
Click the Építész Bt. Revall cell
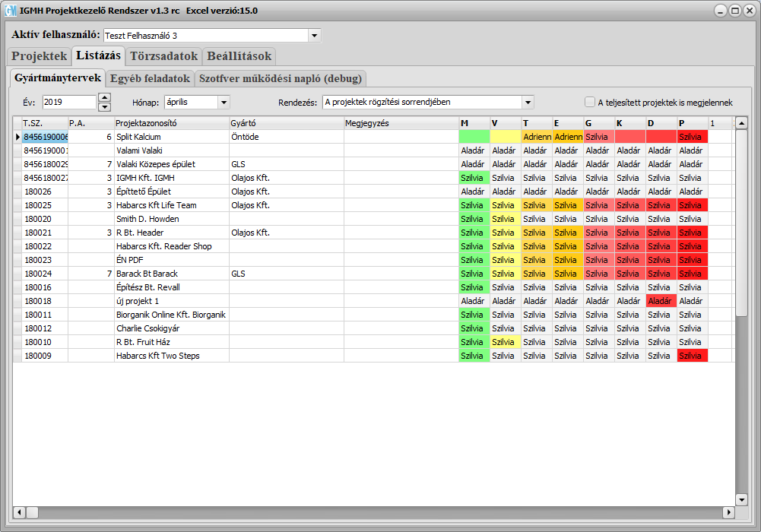pyautogui.click(x=172, y=287)
